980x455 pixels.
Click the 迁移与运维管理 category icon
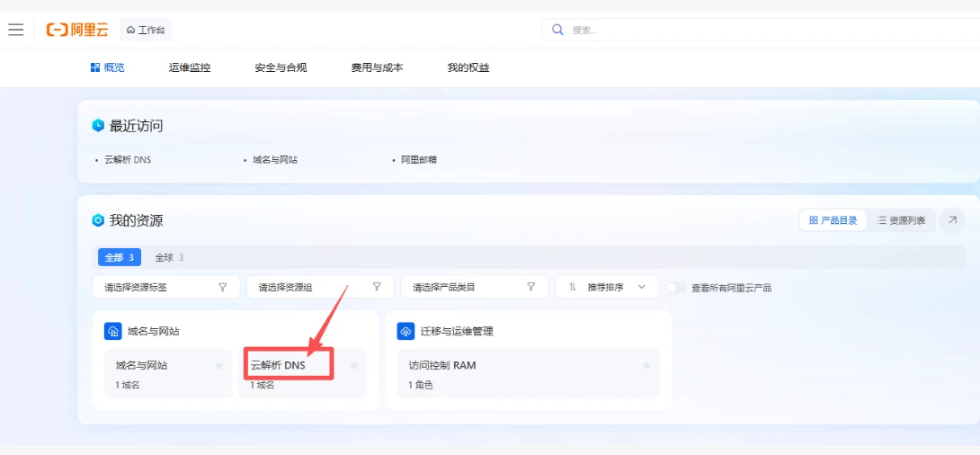point(405,331)
